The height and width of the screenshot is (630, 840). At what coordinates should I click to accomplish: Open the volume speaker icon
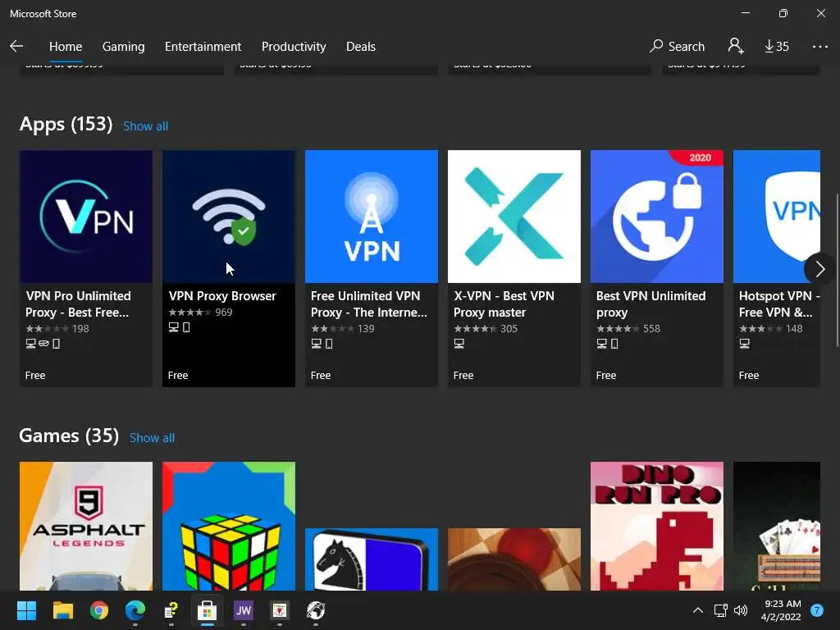click(x=741, y=610)
